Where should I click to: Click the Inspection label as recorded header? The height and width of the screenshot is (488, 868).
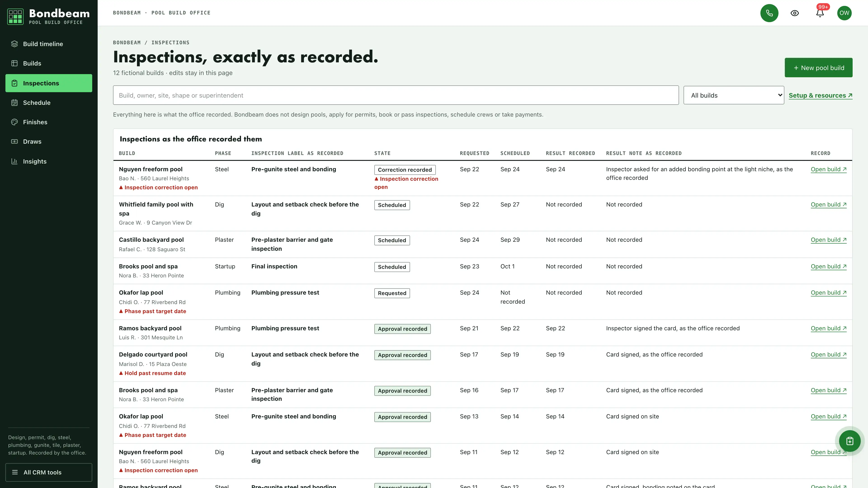click(x=297, y=153)
